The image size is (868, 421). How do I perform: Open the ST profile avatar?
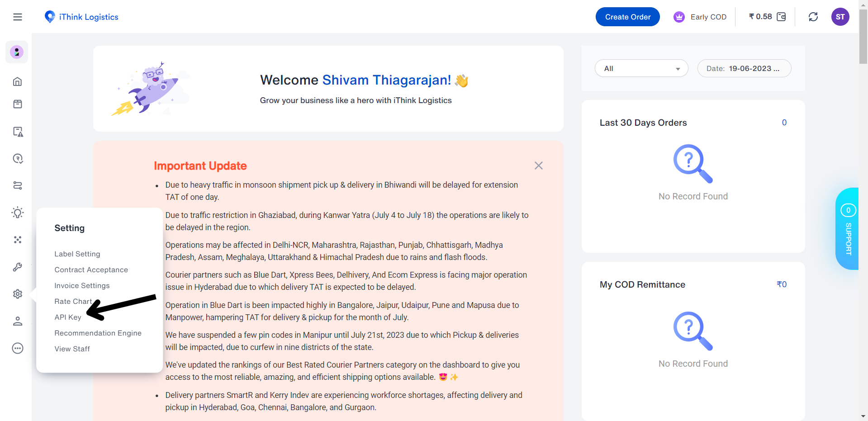click(840, 17)
